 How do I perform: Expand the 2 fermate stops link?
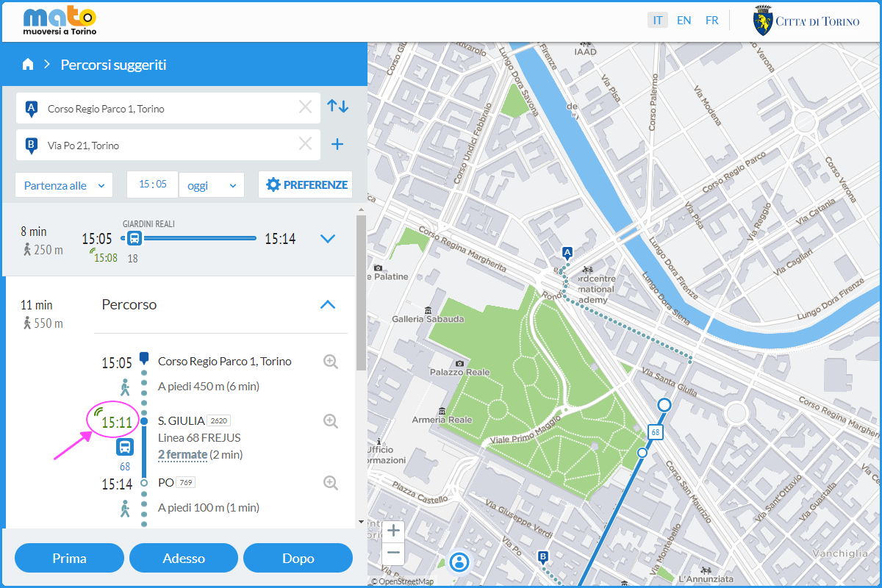[182, 455]
